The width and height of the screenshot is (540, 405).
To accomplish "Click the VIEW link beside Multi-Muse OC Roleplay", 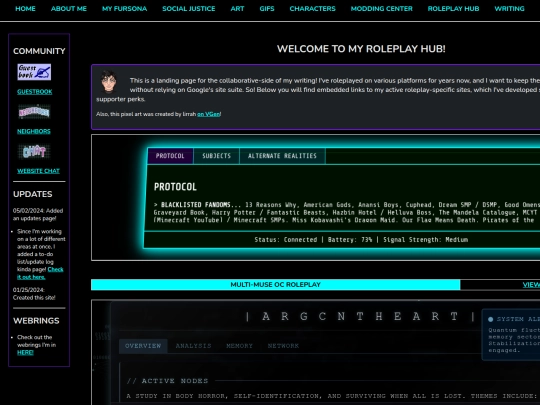I will [x=531, y=284].
